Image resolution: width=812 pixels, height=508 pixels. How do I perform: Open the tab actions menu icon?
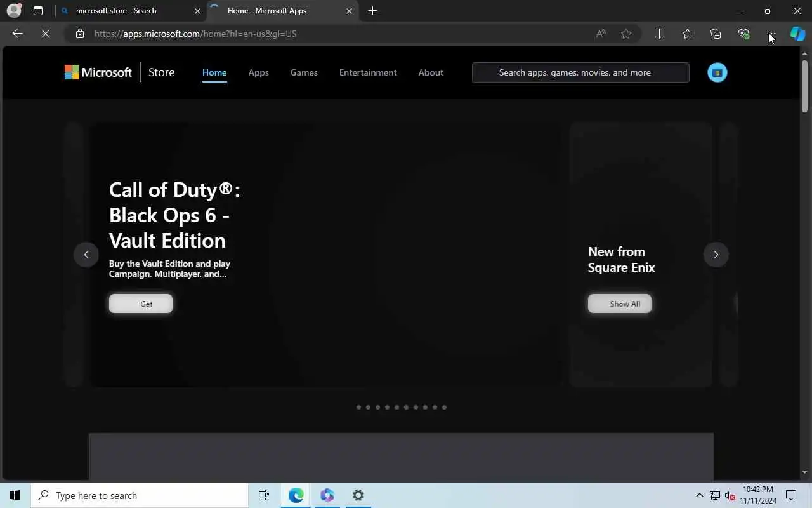pyautogui.click(x=38, y=11)
